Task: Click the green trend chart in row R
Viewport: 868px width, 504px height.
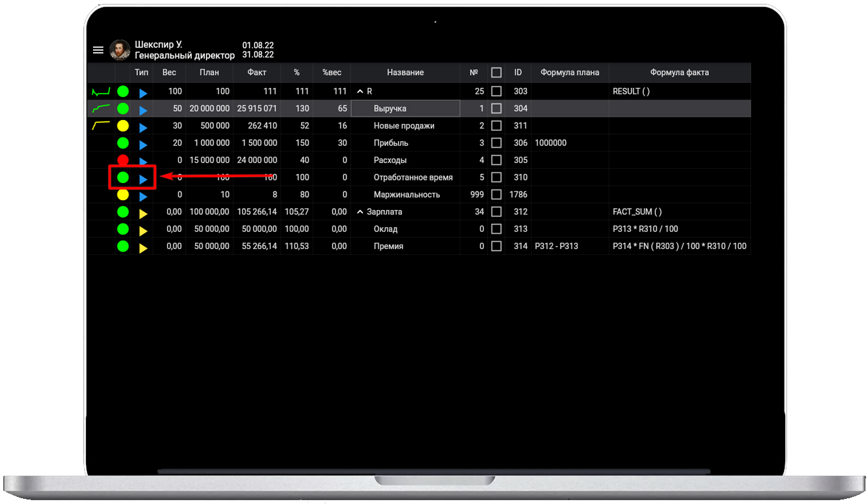Action: pos(101,92)
